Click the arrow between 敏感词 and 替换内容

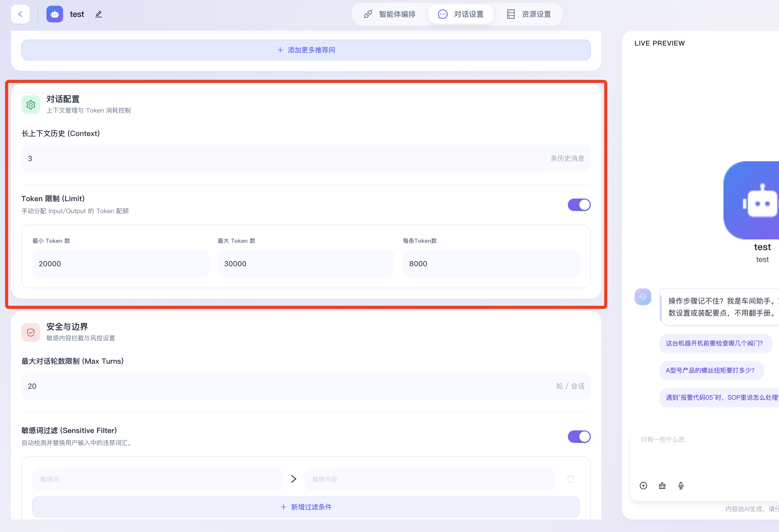(x=293, y=479)
